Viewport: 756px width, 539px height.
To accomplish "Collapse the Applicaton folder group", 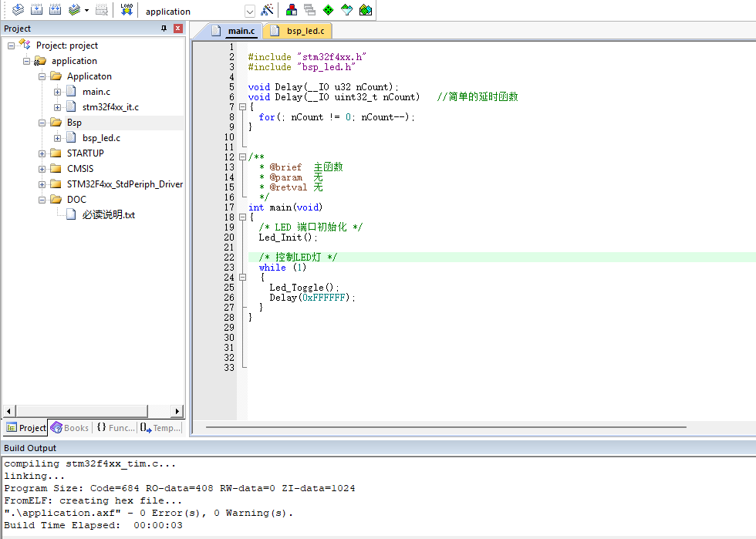I will (x=42, y=76).
